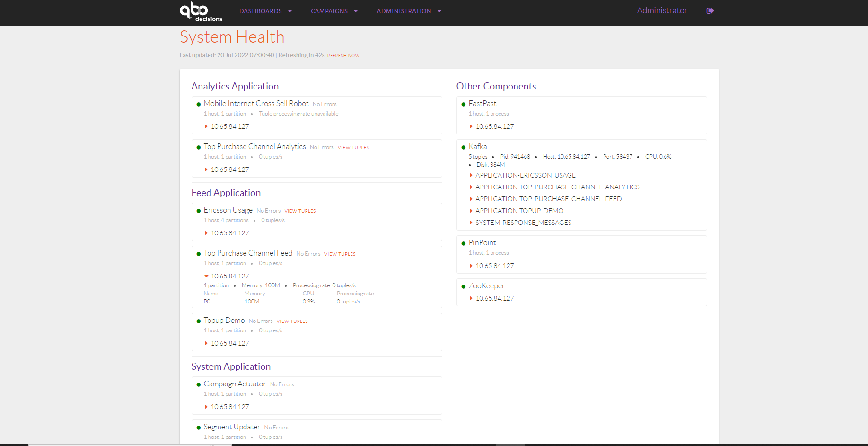Click Kafka Port: 58437 value
The image size is (868, 446).
(617, 157)
